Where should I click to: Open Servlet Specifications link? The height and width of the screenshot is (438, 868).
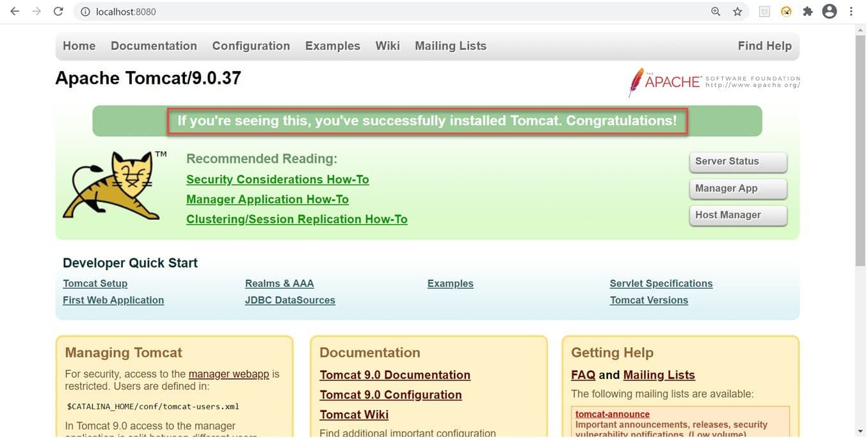click(x=661, y=284)
